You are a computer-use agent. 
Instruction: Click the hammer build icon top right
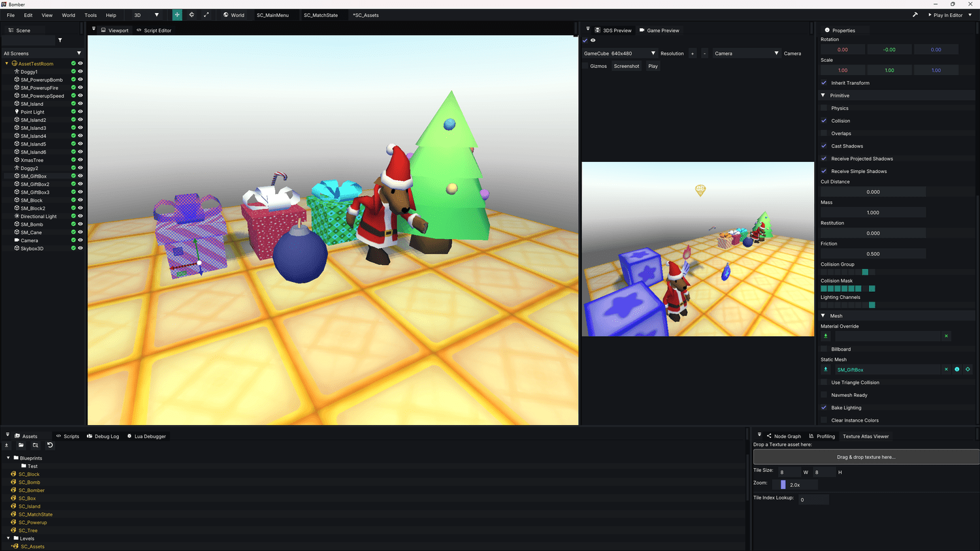[915, 15]
